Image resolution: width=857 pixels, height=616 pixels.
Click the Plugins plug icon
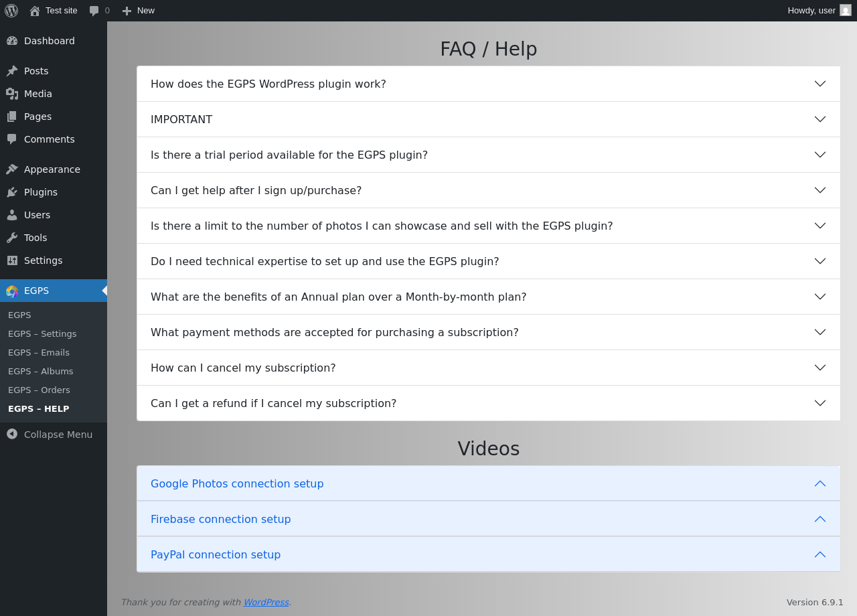(x=12, y=192)
